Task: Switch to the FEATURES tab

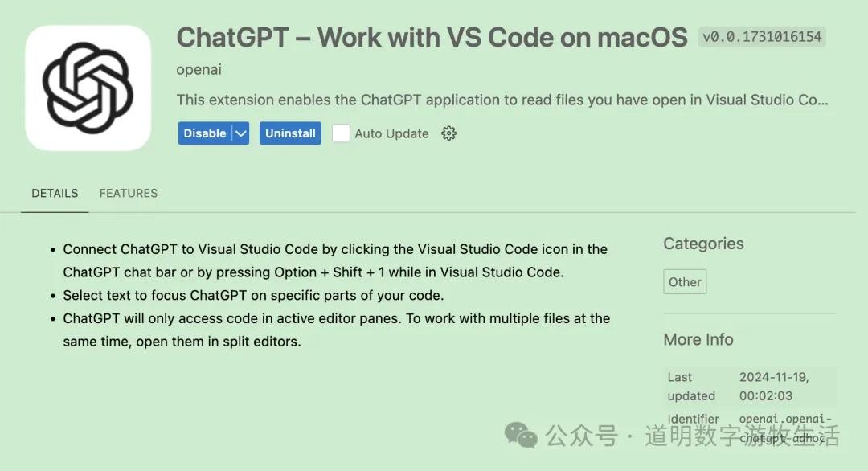Action: (x=128, y=193)
